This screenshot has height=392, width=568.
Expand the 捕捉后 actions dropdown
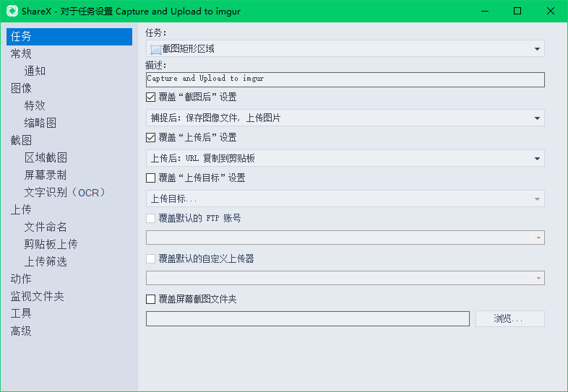[345, 118]
